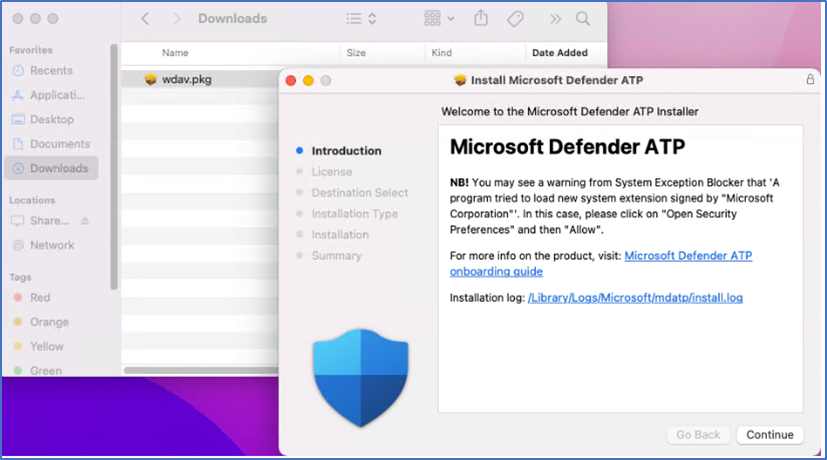Go forward in Finder navigation

(x=177, y=19)
